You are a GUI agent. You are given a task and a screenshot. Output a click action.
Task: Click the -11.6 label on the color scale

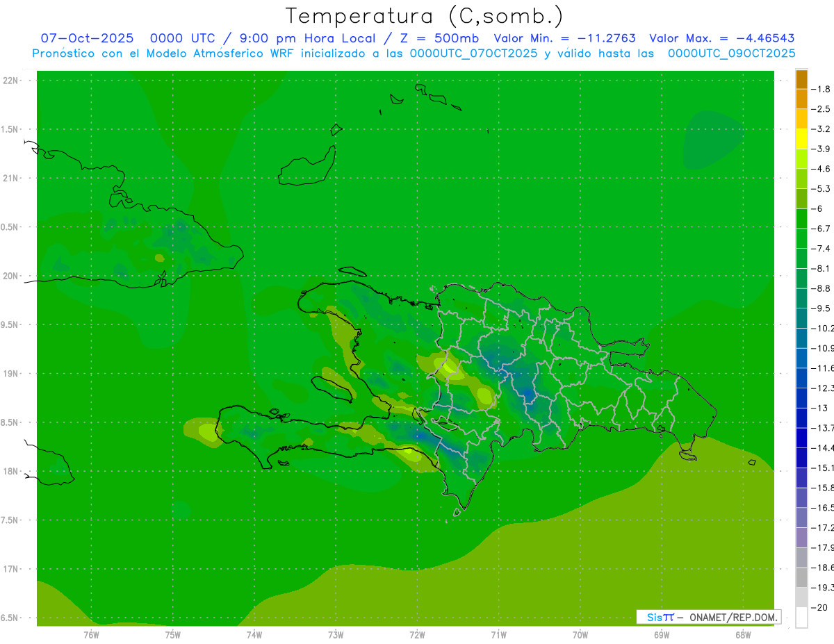point(822,368)
